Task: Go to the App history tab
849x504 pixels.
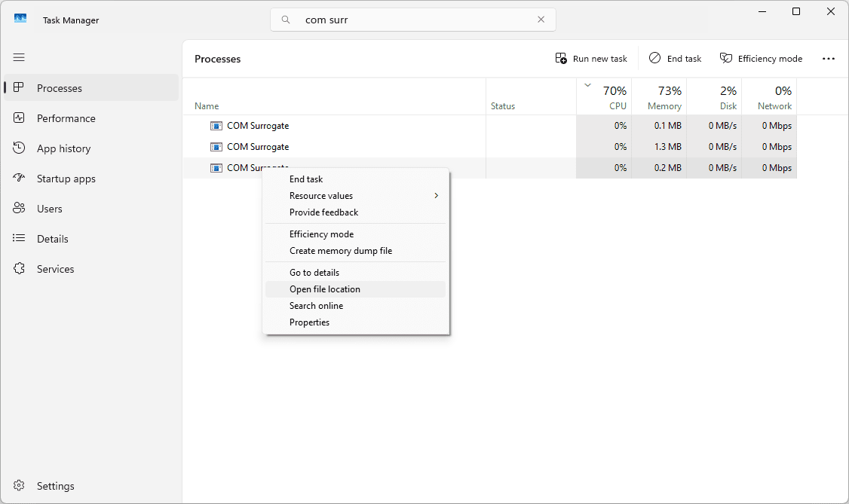Action: click(91, 148)
